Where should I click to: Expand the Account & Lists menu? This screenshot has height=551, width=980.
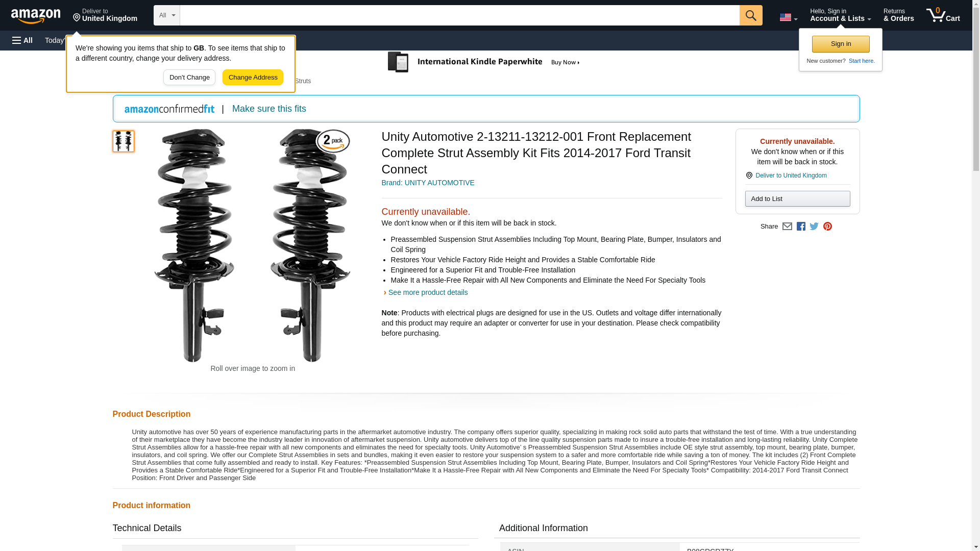tap(840, 15)
